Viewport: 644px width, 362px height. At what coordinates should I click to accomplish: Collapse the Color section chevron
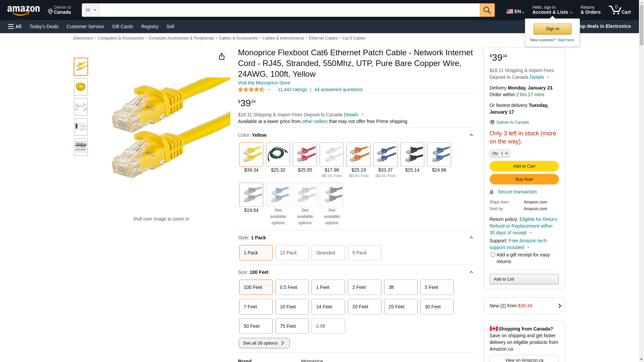[471, 135]
